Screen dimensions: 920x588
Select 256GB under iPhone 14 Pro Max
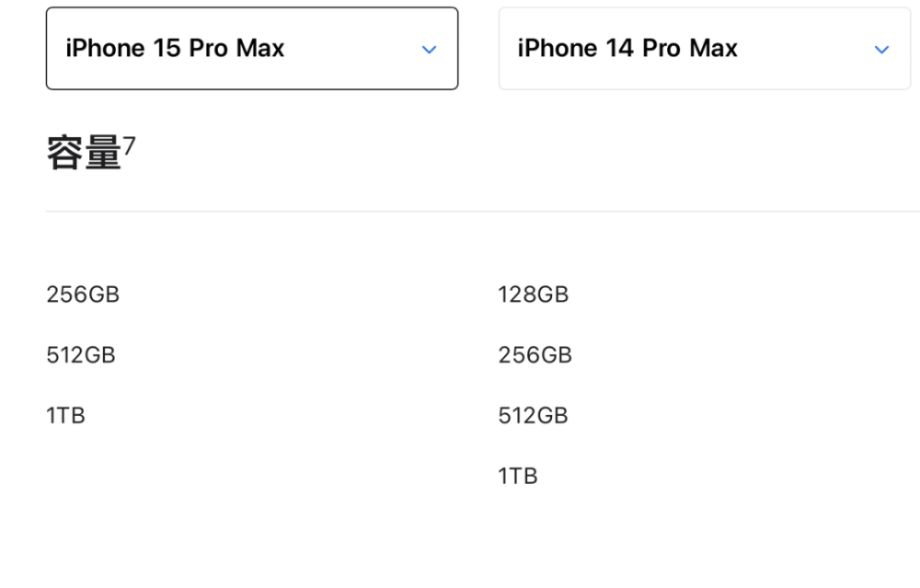point(535,355)
